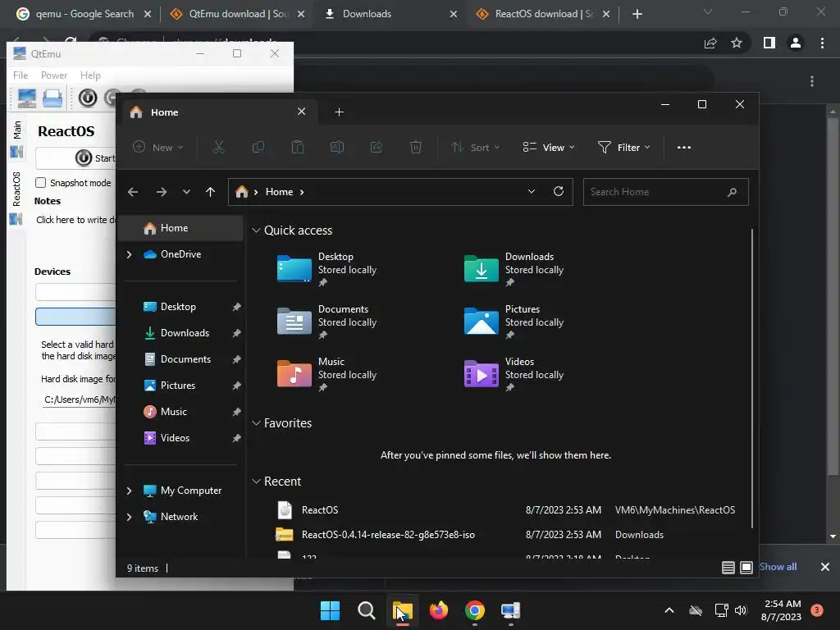The height and width of the screenshot is (630, 840).
Task: Open Videos folder in Quick access
Action: 514,375
